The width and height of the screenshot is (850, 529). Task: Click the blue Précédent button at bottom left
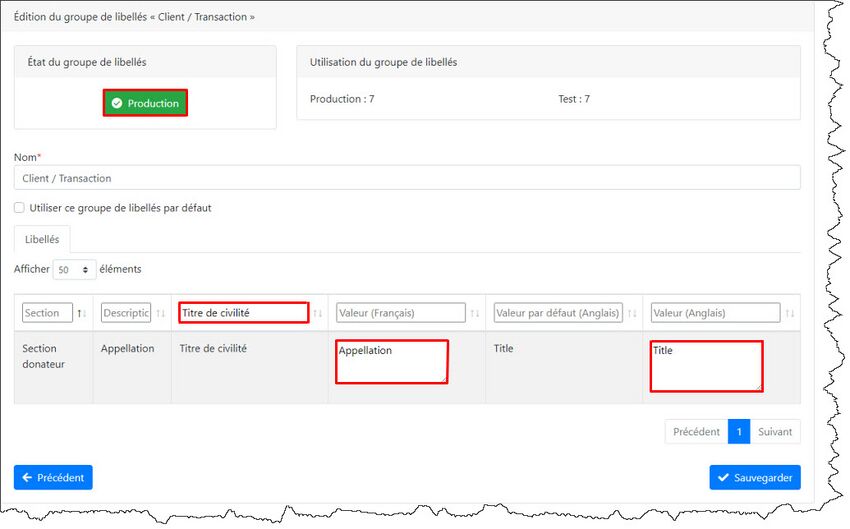click(x=53, y=478)
